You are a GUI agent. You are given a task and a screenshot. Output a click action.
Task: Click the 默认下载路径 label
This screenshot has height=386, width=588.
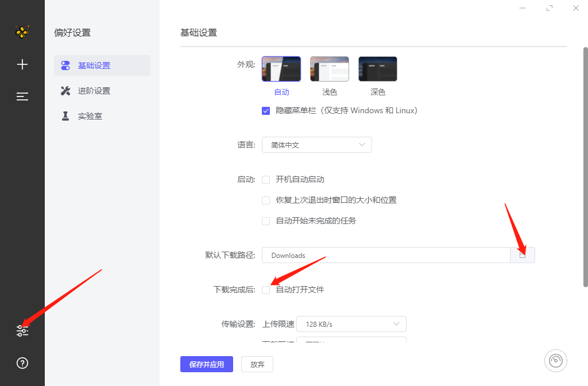point(230,255)
